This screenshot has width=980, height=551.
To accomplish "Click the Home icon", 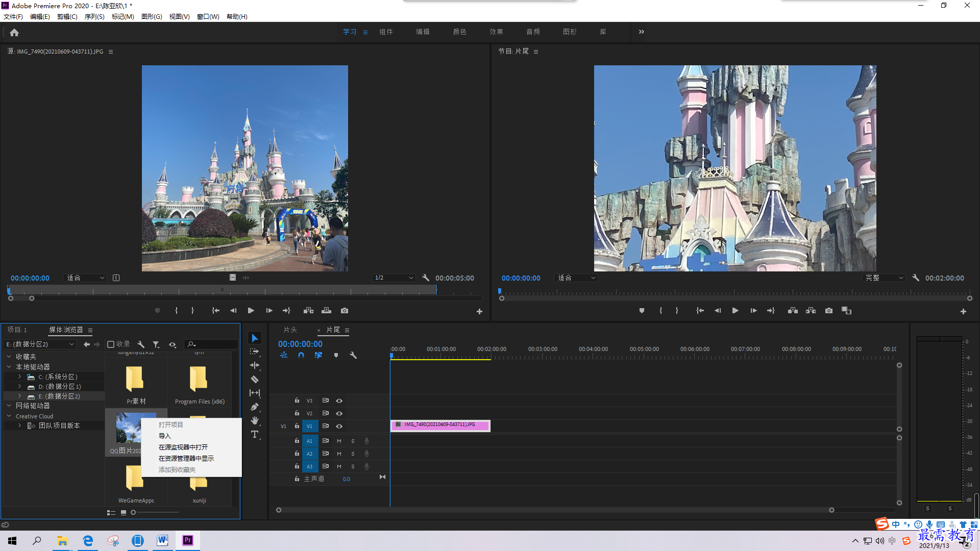I will 14,32.
